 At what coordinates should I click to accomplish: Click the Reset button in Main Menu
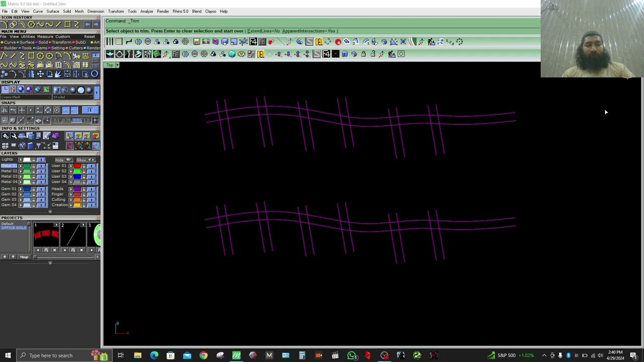tap(90, 37)
